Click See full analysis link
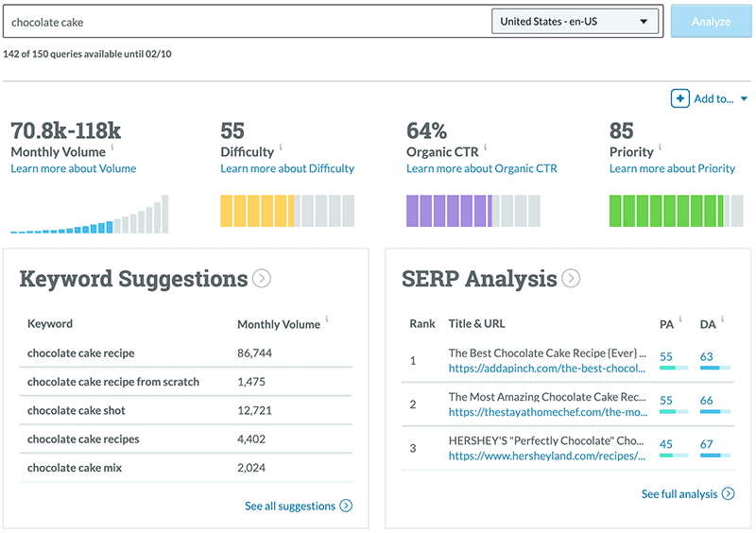Image resolution: width=756 pixels, height=533 pixels. (x=679, y=494)
